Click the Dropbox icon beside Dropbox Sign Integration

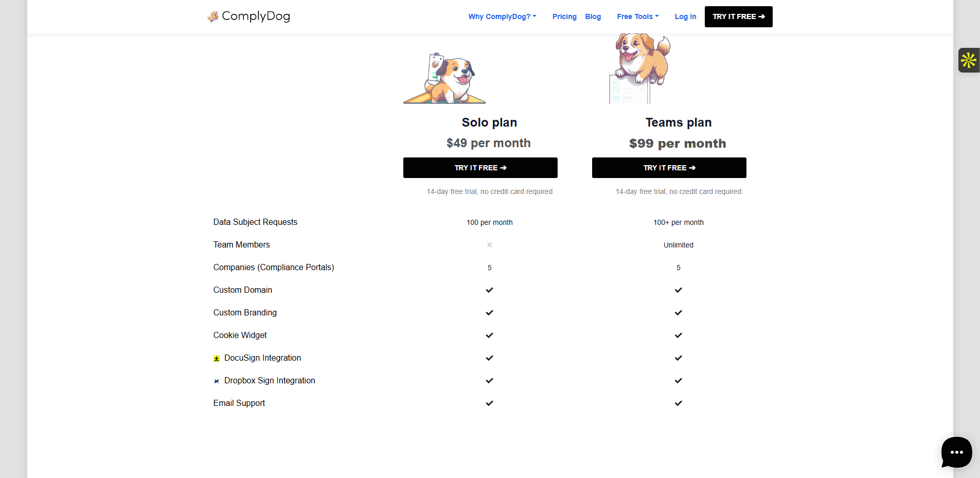click(217, 381)
